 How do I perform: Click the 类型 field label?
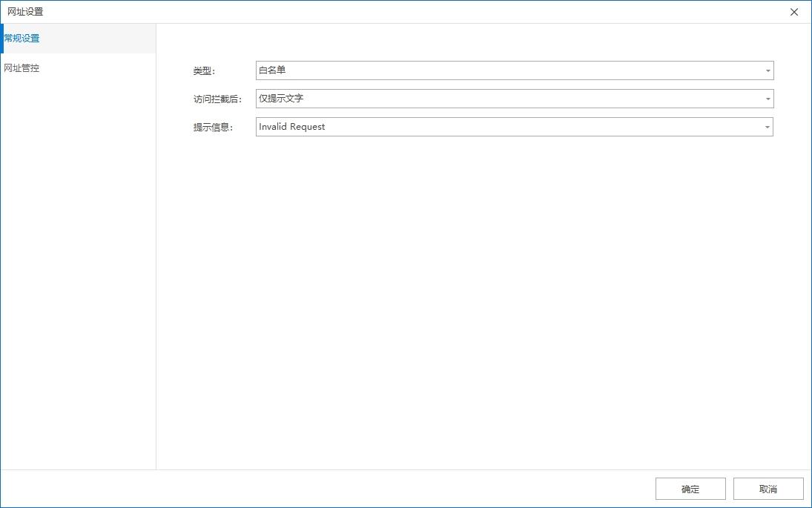pyautogui.click(x=203, y=71)
